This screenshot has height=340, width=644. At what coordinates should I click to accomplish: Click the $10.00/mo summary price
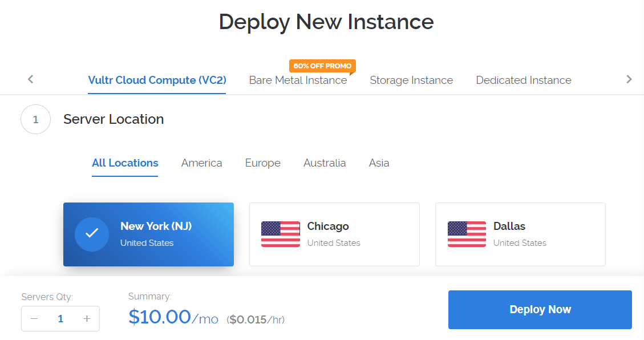[x=173, y=317]
